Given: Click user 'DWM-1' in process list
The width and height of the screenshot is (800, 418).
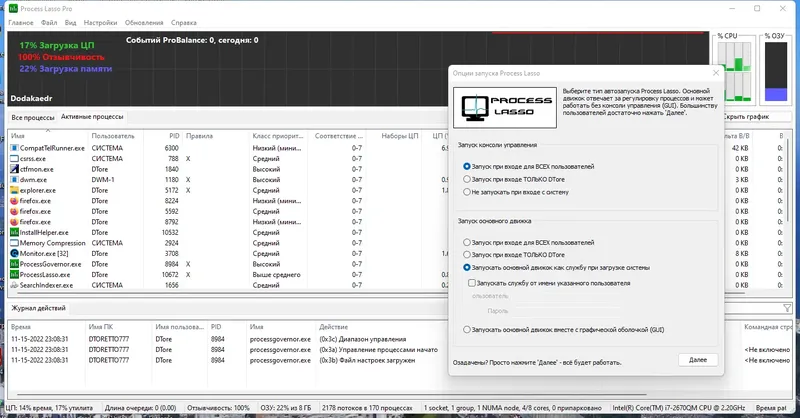Looking at the screenshot, I should pyautogui.click(x=103, y=180).
